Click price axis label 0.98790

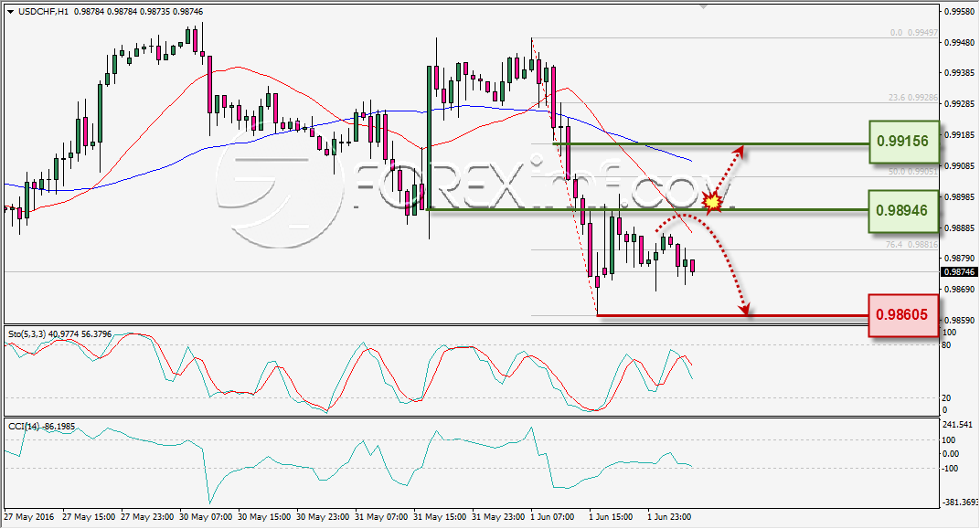[959, 258]
